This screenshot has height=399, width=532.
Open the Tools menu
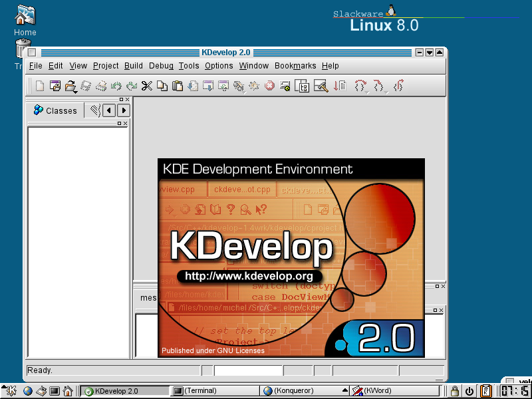(x=189, y=65)
